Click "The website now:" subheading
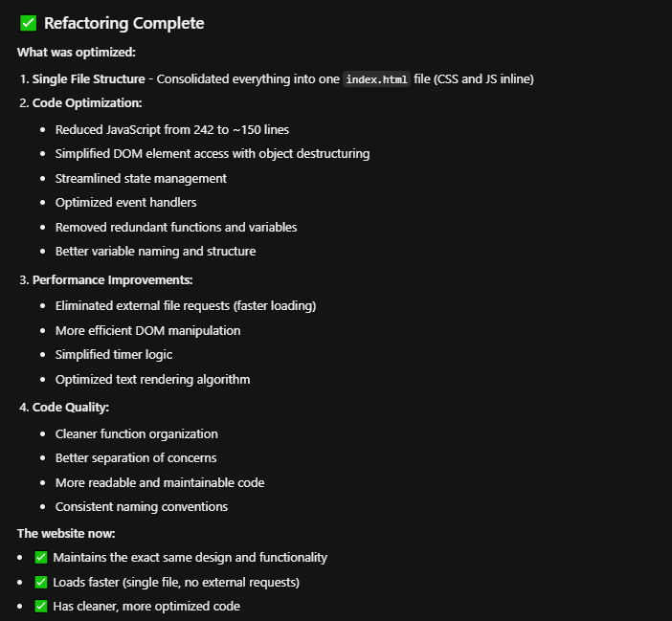The image size is (672, 621). coord(66,533)
